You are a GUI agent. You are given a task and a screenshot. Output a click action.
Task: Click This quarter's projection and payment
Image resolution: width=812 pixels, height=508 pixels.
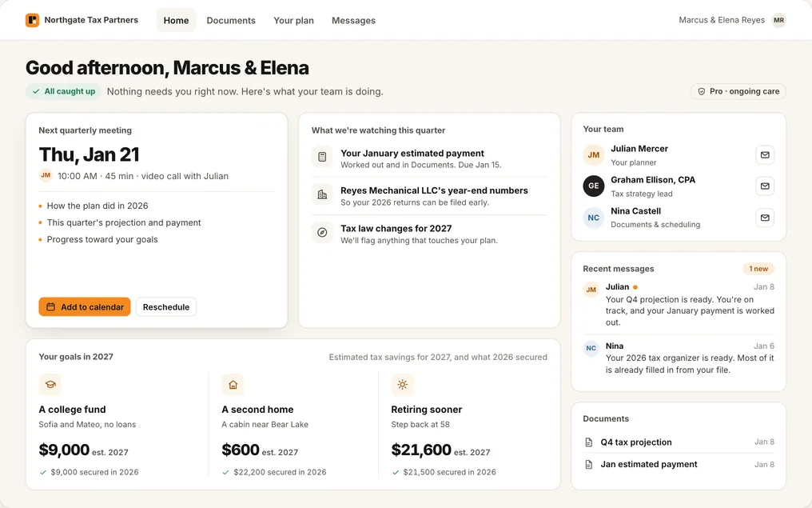124,222
